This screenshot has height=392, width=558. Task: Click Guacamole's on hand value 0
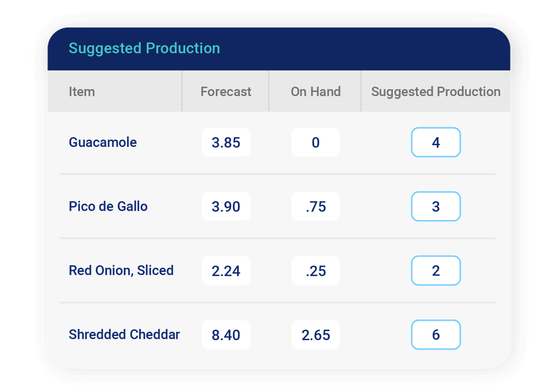(315, 142)
